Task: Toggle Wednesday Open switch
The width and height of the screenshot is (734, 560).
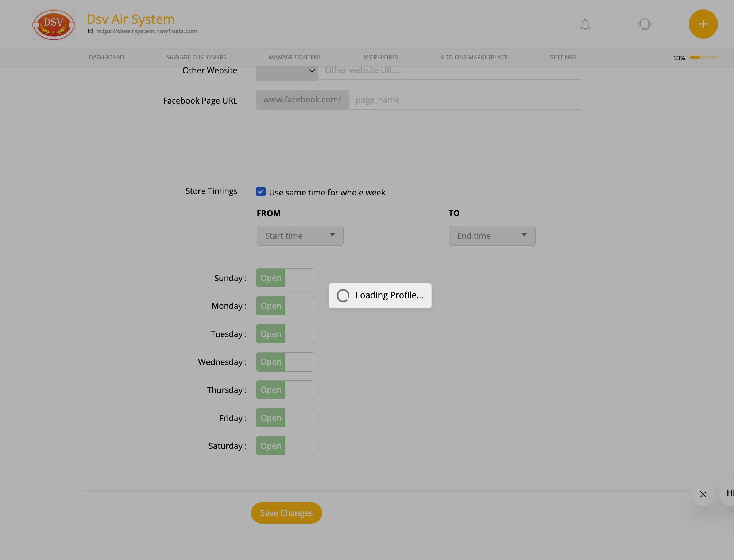Action: [x=285, y=362]
